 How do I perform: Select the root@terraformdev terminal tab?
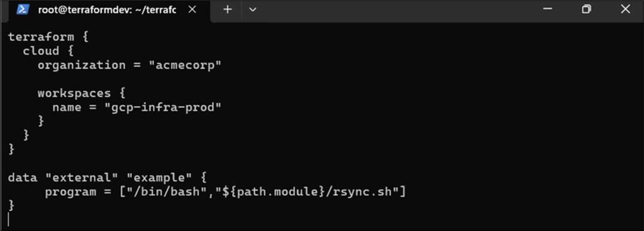coord(107,10)
